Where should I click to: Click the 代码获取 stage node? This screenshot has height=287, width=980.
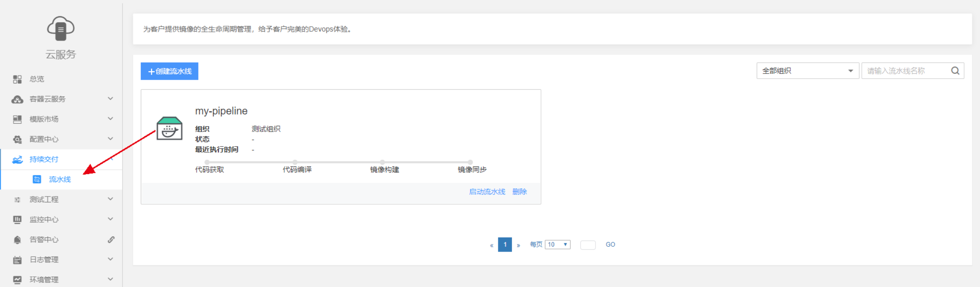[x=207, y=162]
